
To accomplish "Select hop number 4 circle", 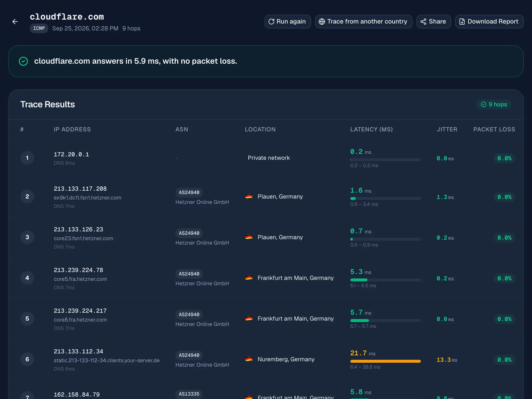I will pos(27,278).
